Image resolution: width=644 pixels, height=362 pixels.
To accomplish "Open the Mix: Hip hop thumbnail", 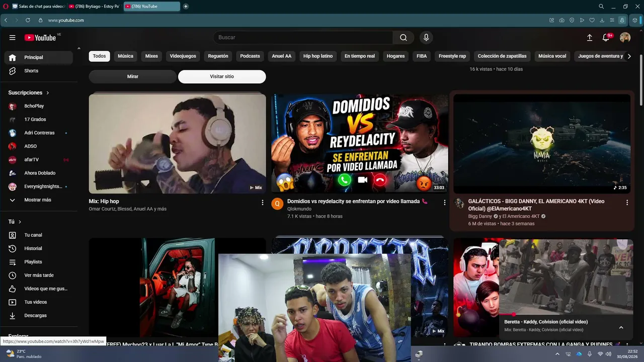I will click(178, 143).
